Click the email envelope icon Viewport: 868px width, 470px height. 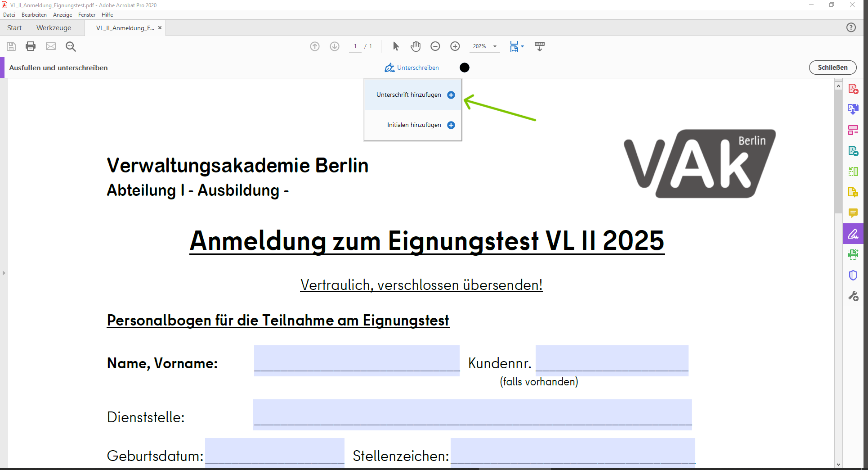(x=51, y=46)
